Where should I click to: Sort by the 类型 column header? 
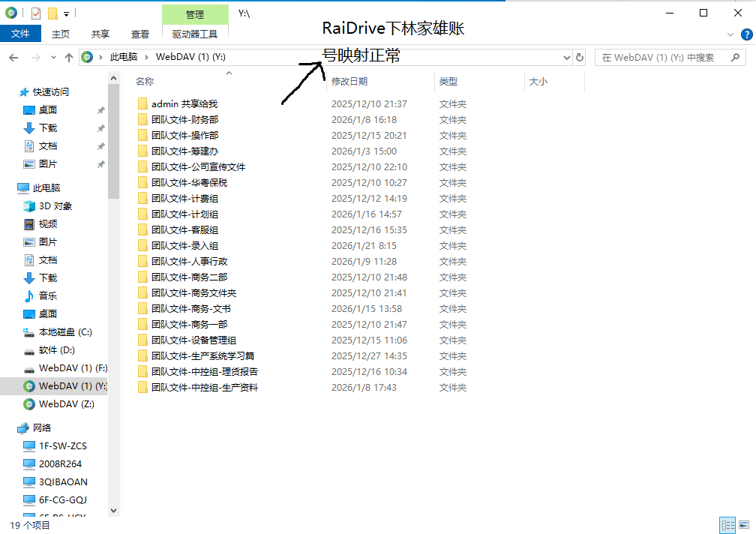click(x=448, y=82)
